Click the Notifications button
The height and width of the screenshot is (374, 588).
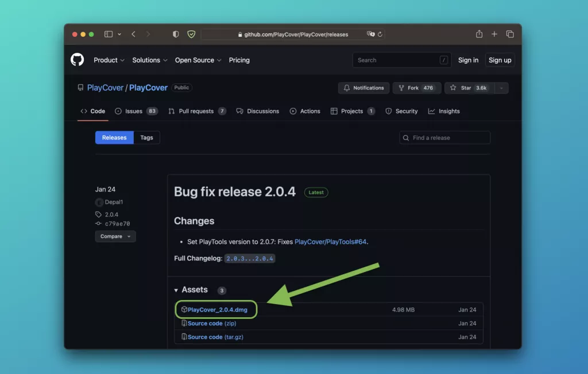coord(363,88)
